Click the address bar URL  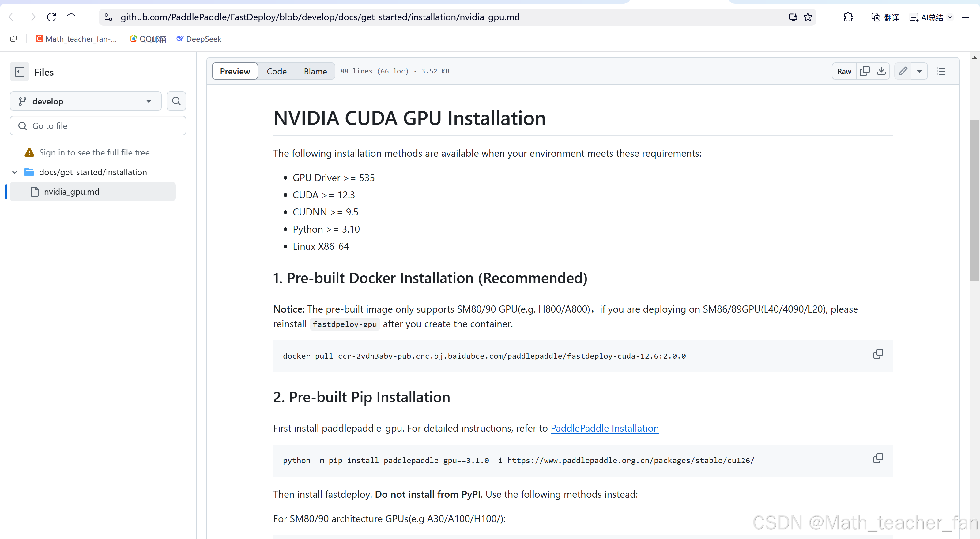[x=320, y=17]
